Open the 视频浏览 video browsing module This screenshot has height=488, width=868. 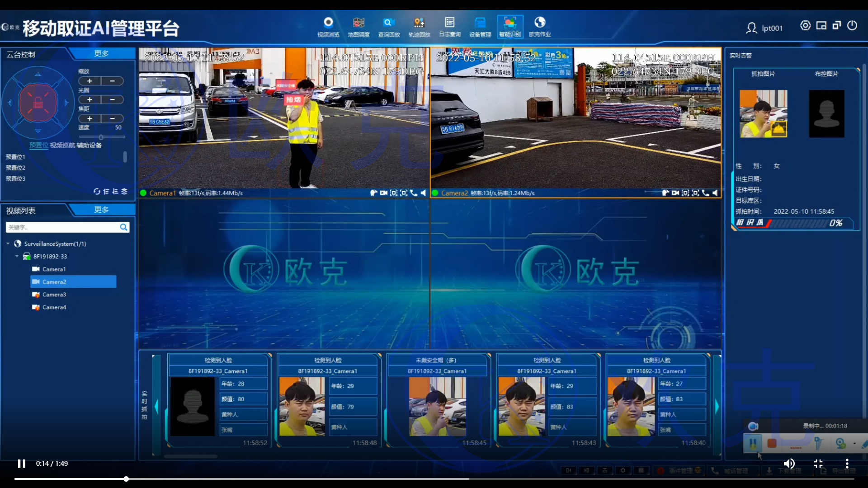[x=328, y=27]
